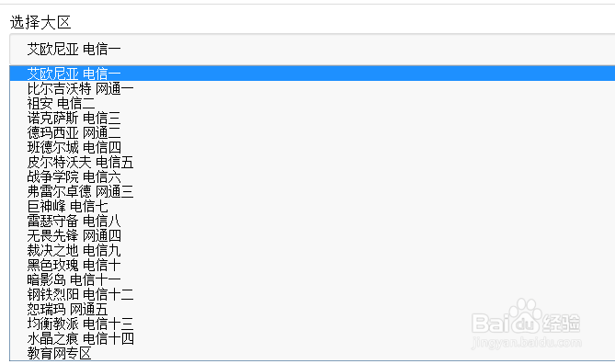Choose 班德尔城 电信四 entry
The height and width of the screenshot is (364, 615).
pos(313,147)
